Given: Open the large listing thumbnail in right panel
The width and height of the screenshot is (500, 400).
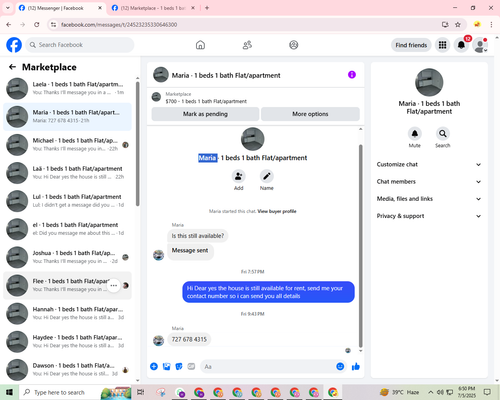Looking at the screenshot, I should click(429, 82).
